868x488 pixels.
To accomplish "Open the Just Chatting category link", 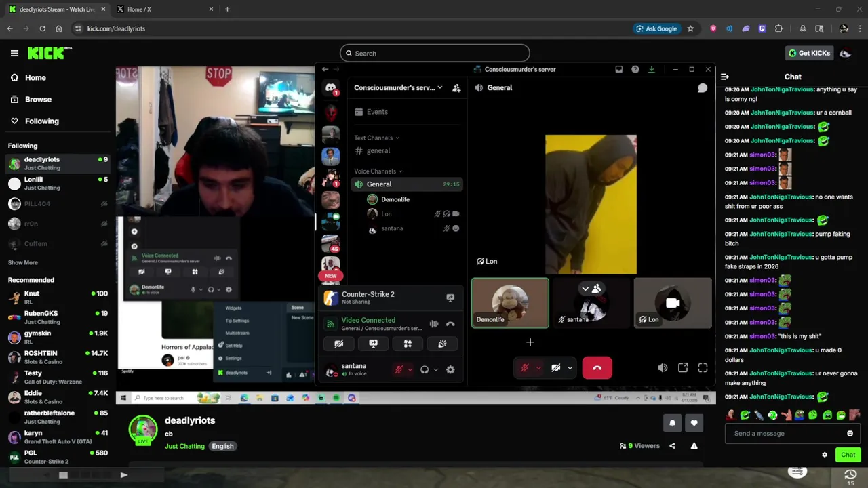I will 184,447.
